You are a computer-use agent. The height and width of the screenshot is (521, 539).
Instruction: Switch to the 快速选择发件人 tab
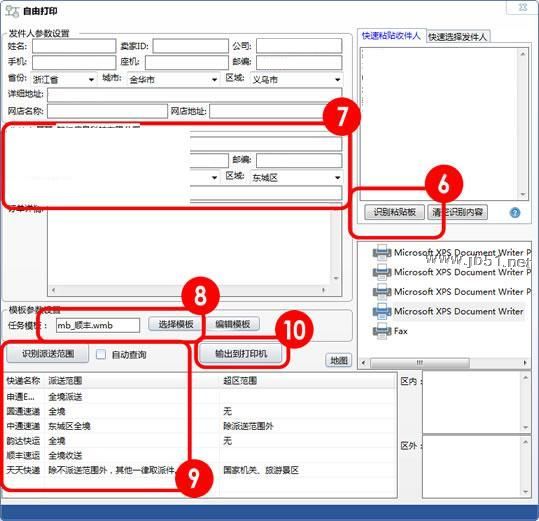458,37
